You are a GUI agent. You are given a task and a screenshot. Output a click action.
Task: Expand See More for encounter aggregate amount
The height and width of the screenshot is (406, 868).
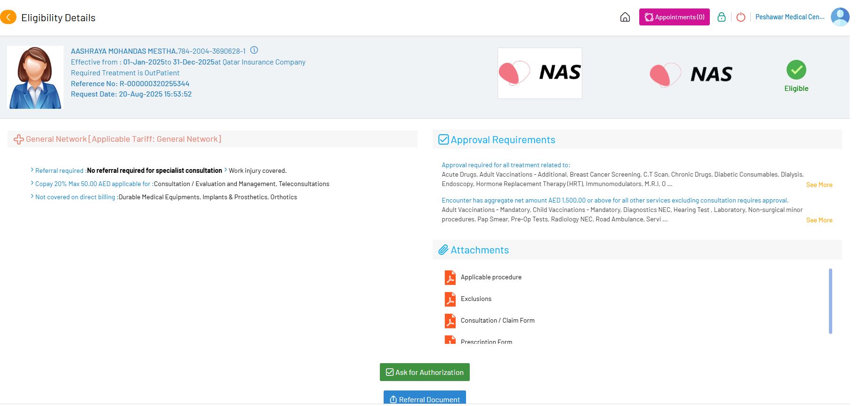(819, 220)
